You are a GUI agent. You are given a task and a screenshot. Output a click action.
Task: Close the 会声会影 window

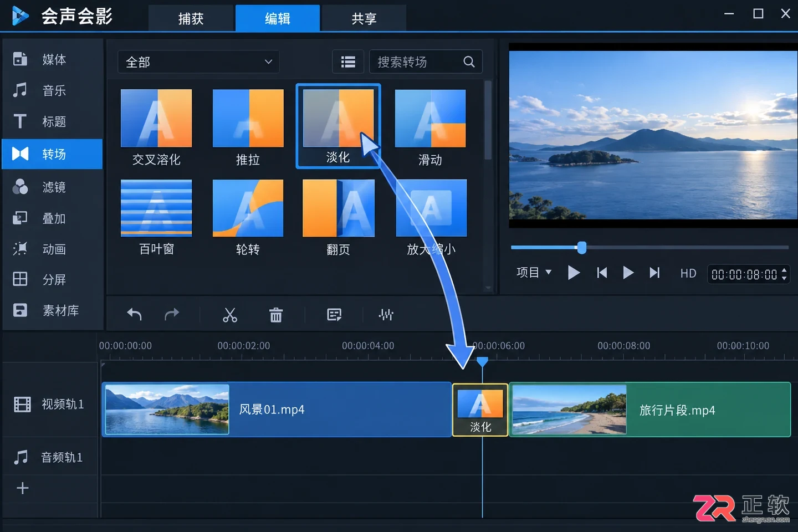click(786, 14)
